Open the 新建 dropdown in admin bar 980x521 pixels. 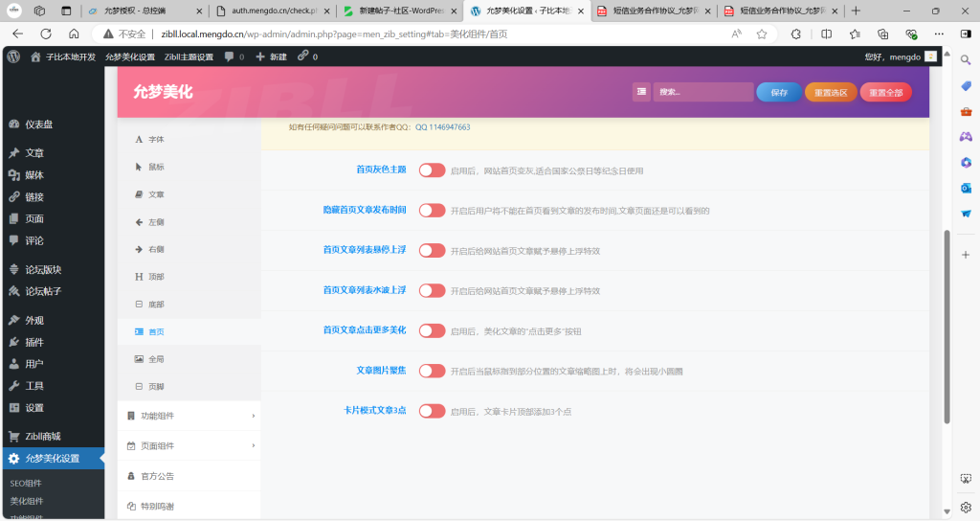271,57
